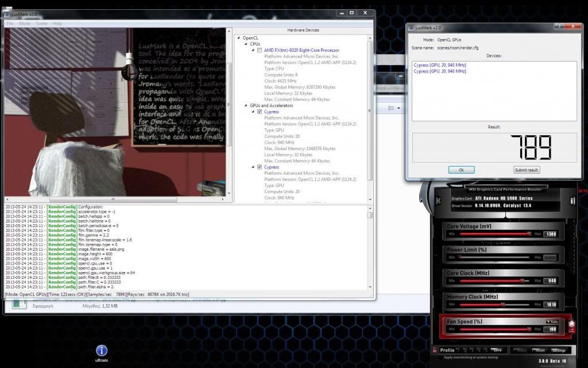Collapse the OpenCL tree node

click(239, 38)
